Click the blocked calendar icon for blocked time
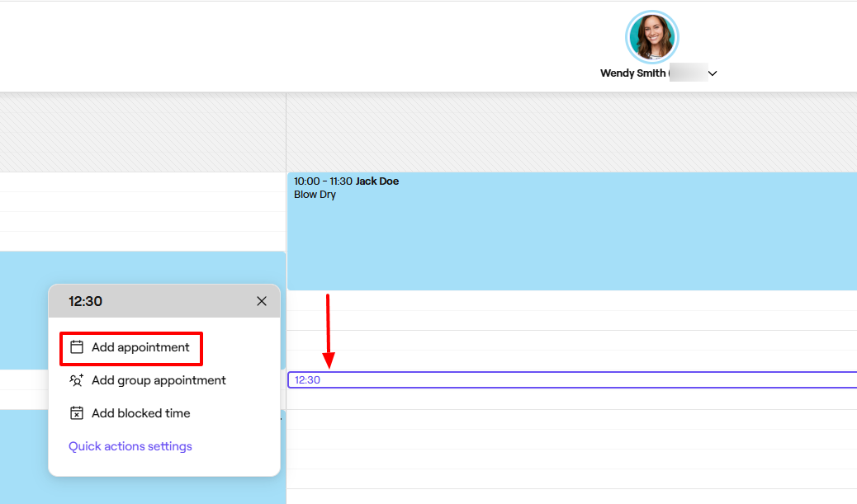 coord(77,413)
